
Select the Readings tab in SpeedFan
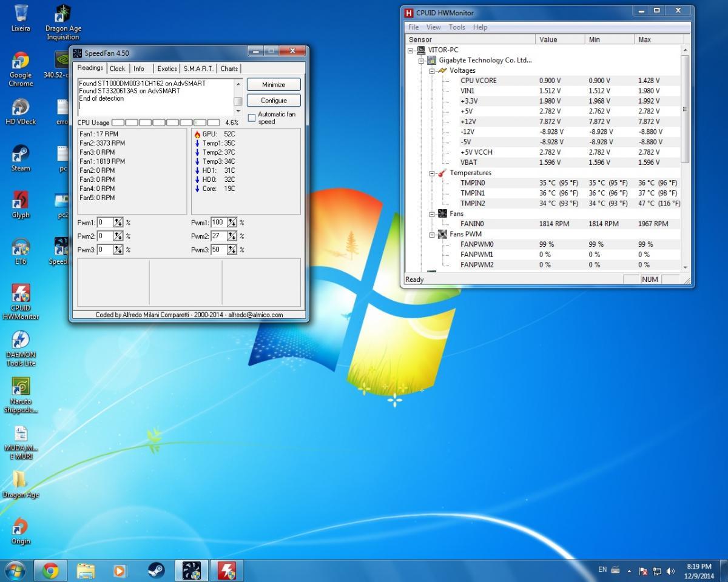coord(90,68)
